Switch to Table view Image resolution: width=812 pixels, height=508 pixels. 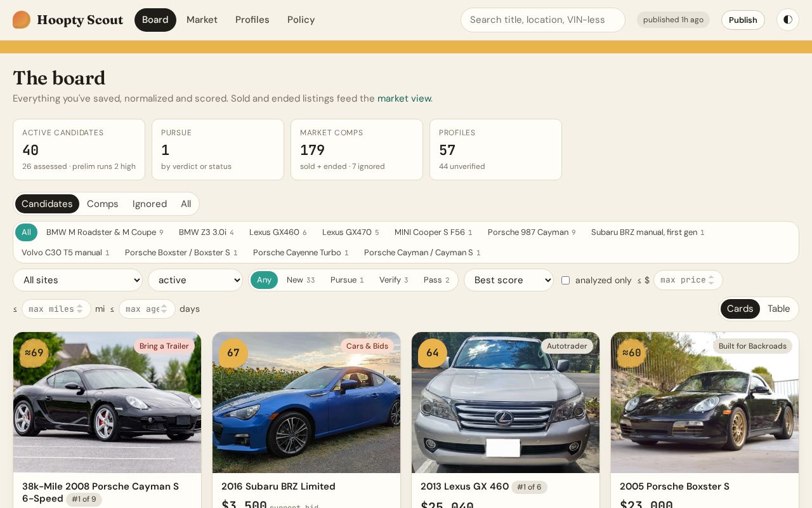778,309
